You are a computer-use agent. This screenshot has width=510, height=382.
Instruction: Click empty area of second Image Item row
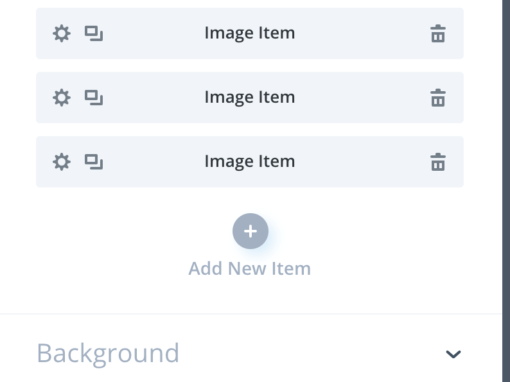(x=360, y=97)
